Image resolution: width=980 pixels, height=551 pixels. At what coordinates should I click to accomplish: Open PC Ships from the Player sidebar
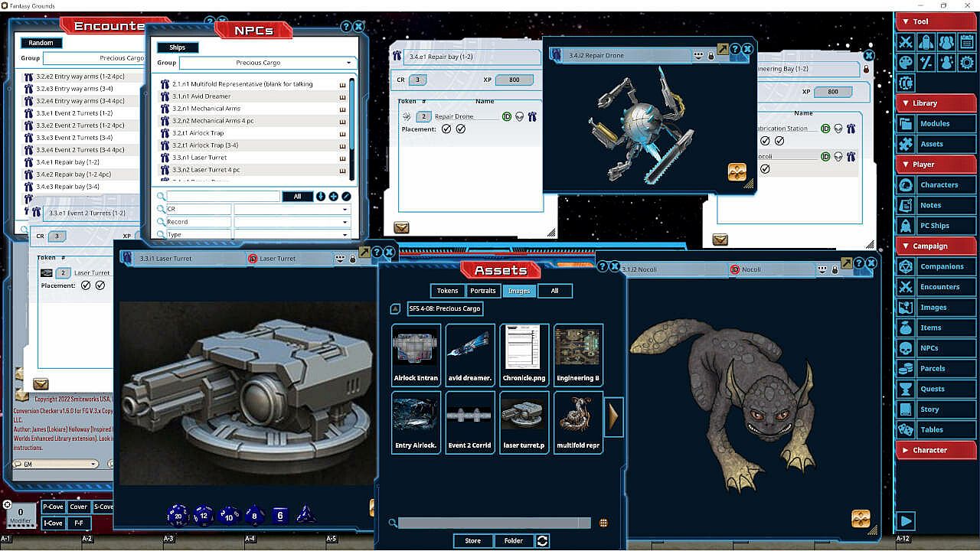pos(937,226)
